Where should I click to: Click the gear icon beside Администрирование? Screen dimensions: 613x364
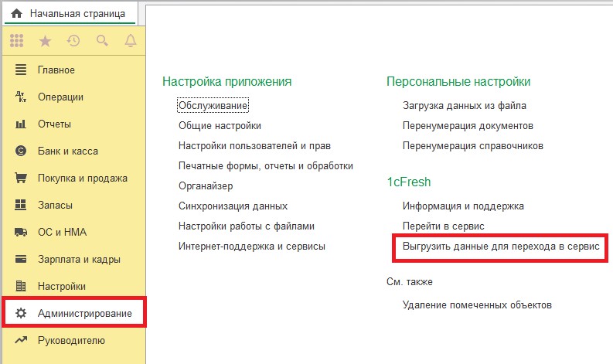coord(21,313)
